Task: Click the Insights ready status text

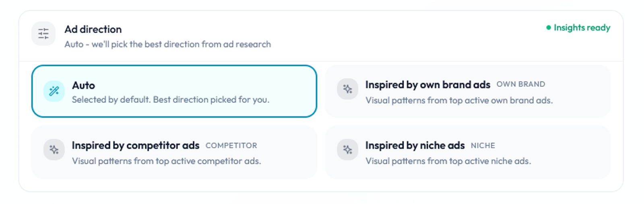Action: [582, 28]
